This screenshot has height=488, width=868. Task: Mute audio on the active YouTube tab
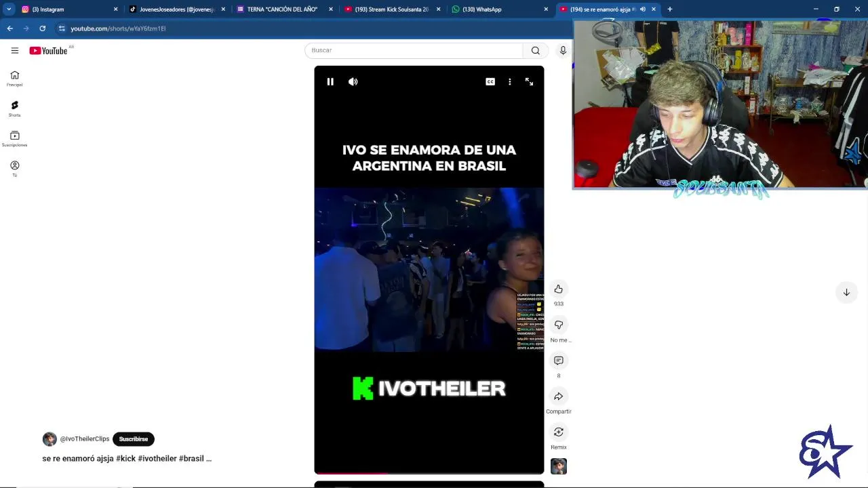643,9
